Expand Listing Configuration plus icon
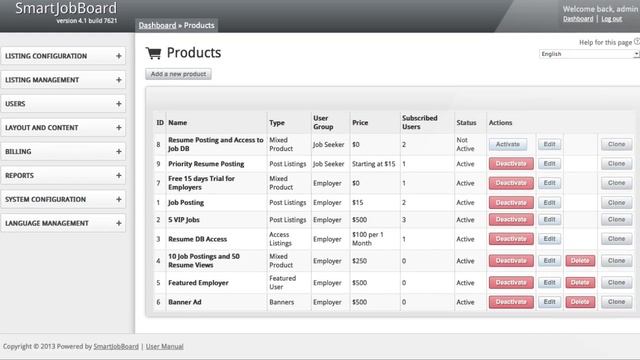 (x=119, y=56)
